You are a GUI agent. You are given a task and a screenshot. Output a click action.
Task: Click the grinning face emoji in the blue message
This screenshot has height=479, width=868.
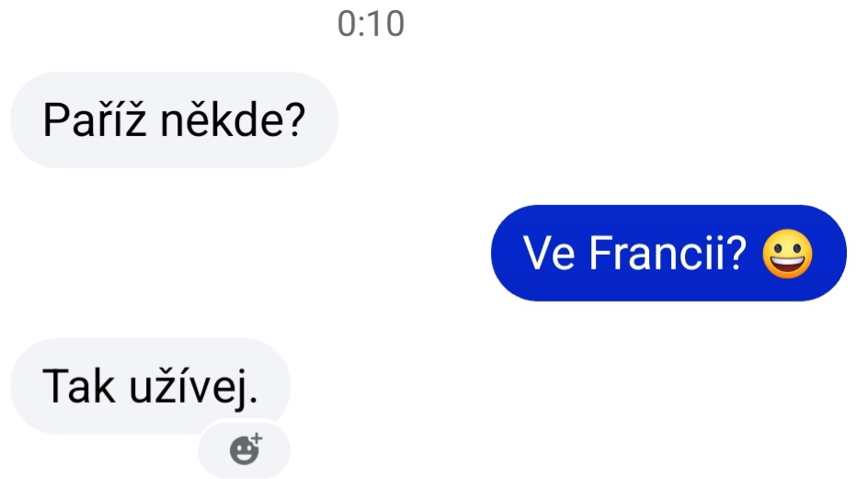coord(787,254)
